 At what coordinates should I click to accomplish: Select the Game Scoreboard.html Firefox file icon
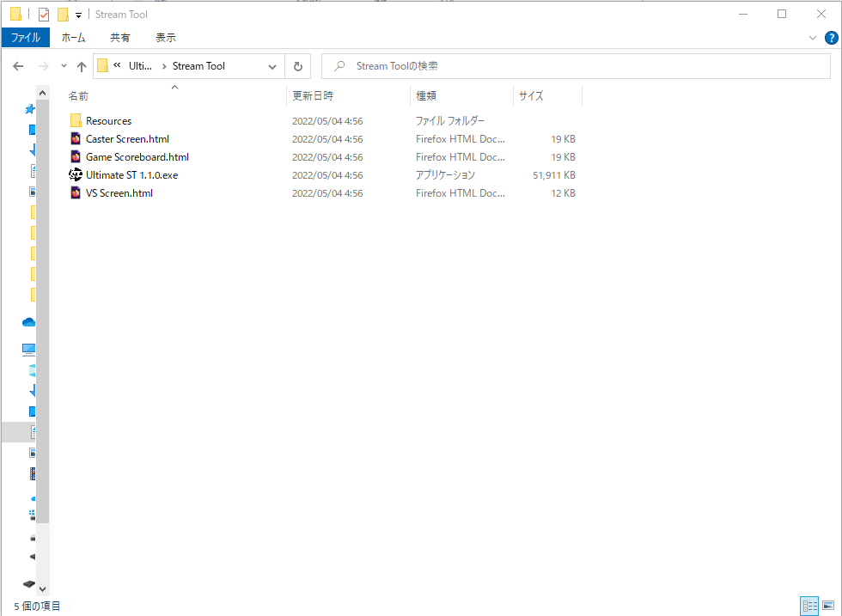point(76,157)
